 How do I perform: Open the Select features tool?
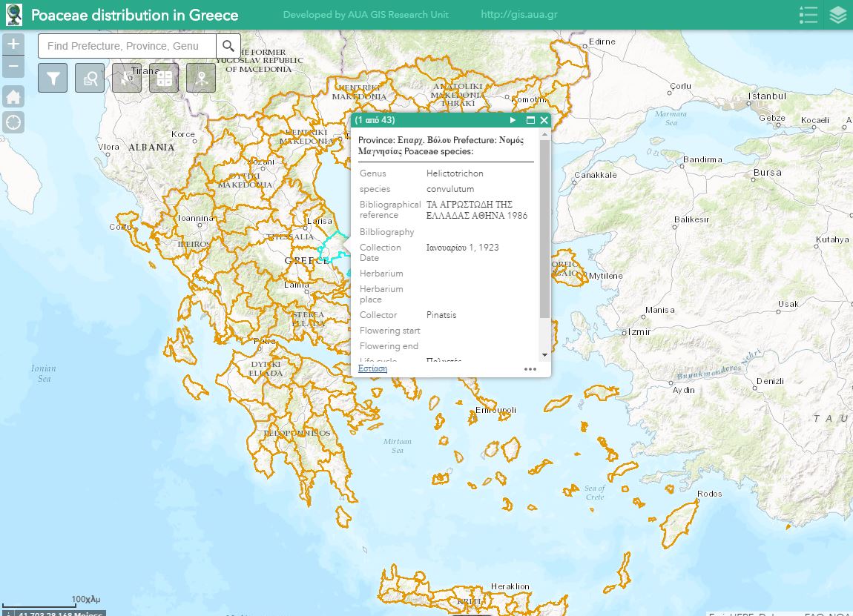point(127,78)
